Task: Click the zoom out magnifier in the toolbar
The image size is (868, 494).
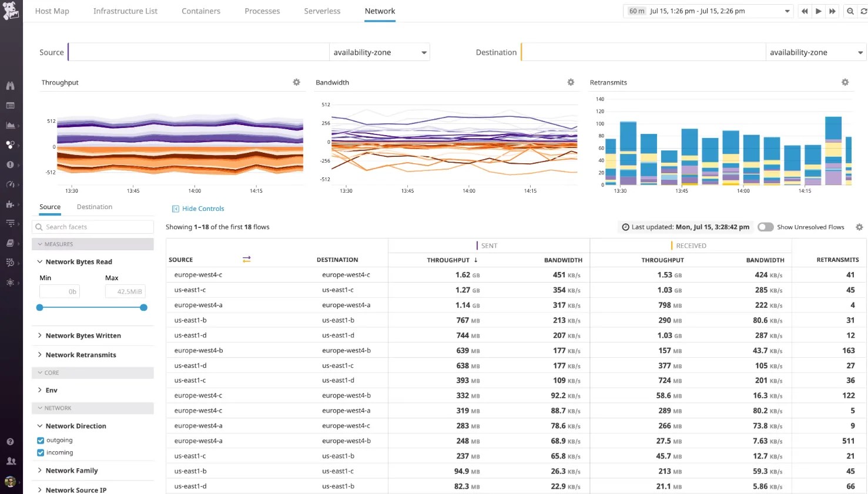Action: pos(850,11)
